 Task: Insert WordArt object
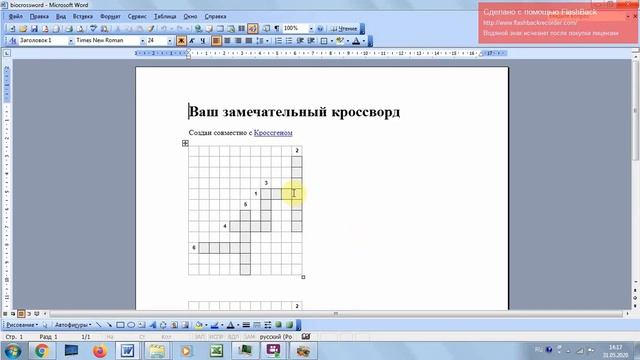(x=153, y=325)
